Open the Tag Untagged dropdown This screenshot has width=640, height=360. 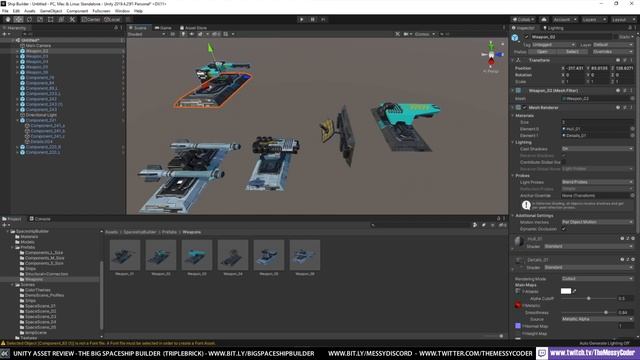pos(553,44)
